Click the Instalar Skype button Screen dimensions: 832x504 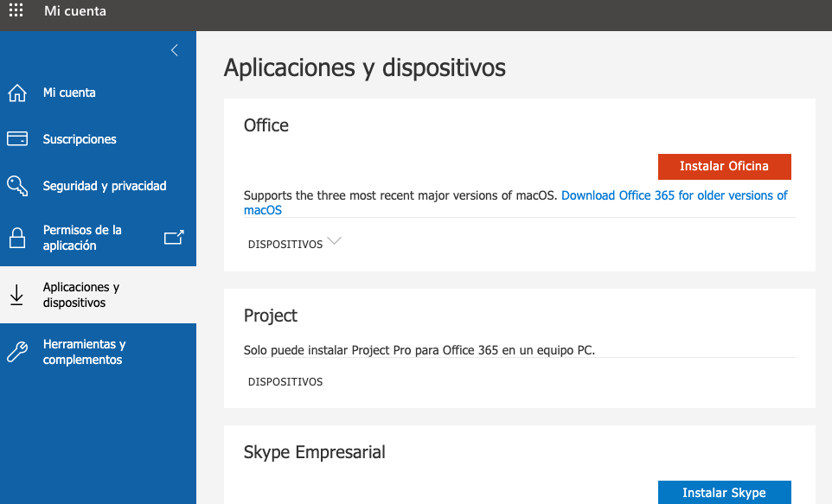pyautogui.click(x=724, y=492)
